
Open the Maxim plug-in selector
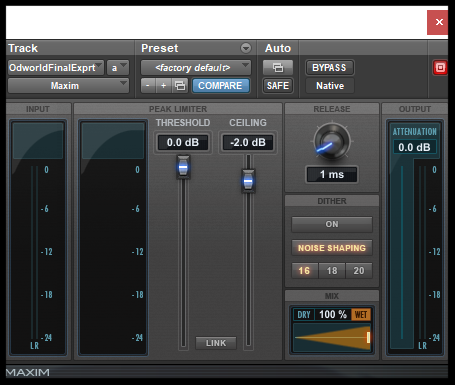(68, 86)
